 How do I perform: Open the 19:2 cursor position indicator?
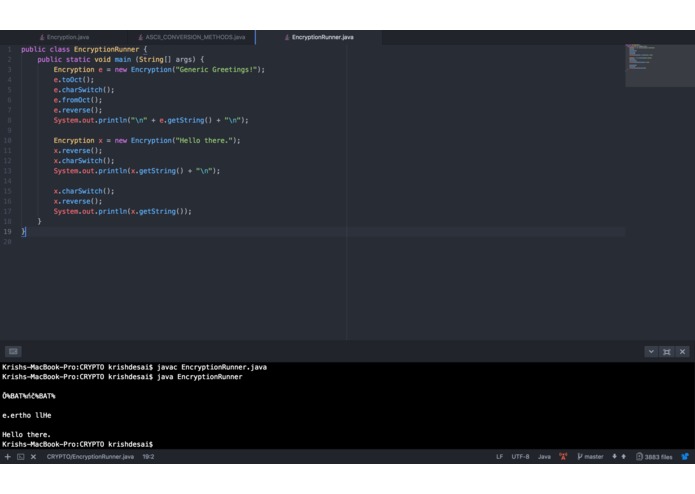pos(148,456)
